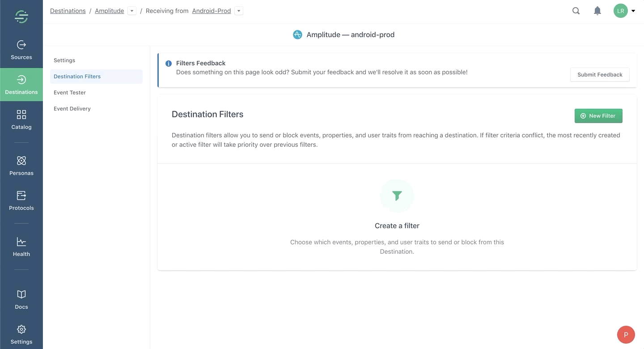The image size is (644, 349).
Task: Click the Filters Feedback info icon
Action: (x=169, y=64)
